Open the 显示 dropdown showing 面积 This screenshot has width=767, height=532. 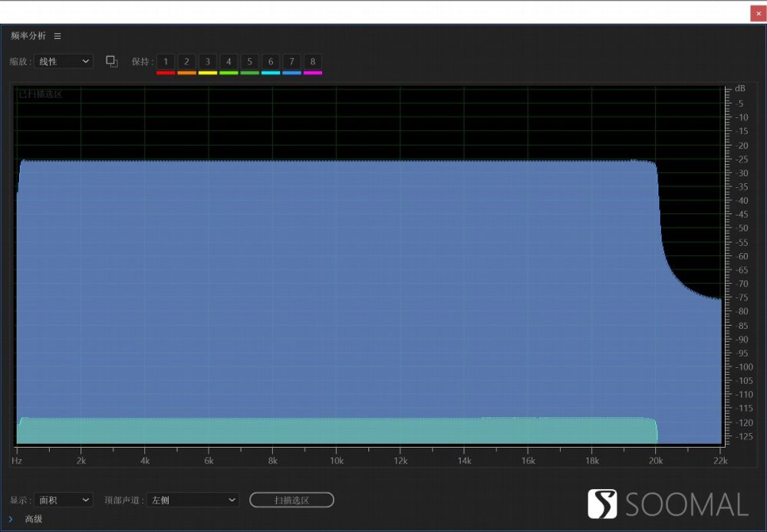(x=64, y=500)
